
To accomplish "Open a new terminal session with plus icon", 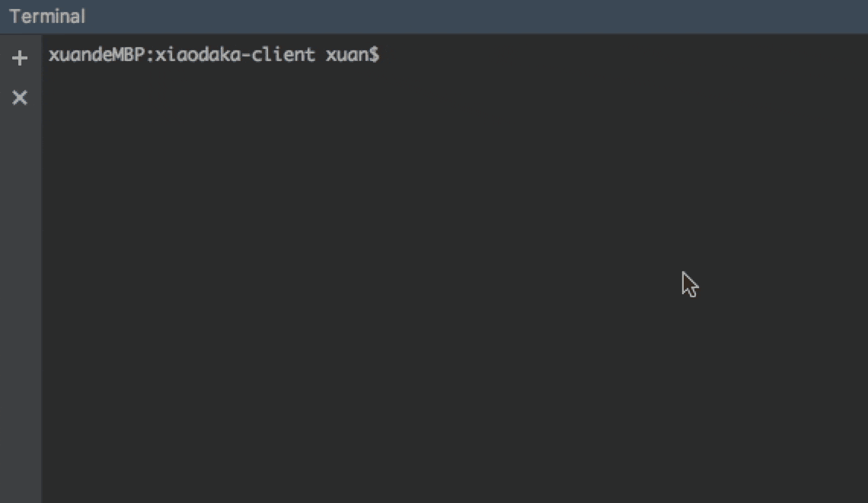I will pyautogui.click(x=20, y=58).
